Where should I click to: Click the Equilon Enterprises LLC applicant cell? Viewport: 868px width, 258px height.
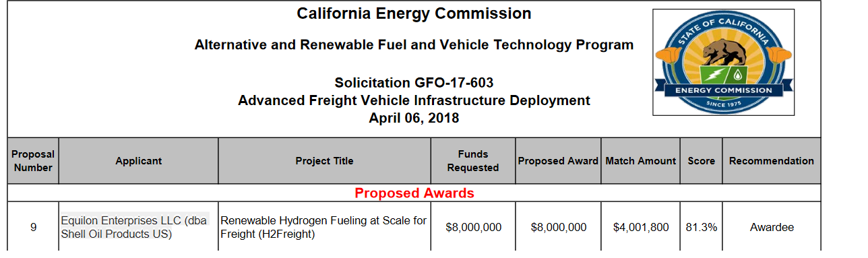[x=138, y=228]
